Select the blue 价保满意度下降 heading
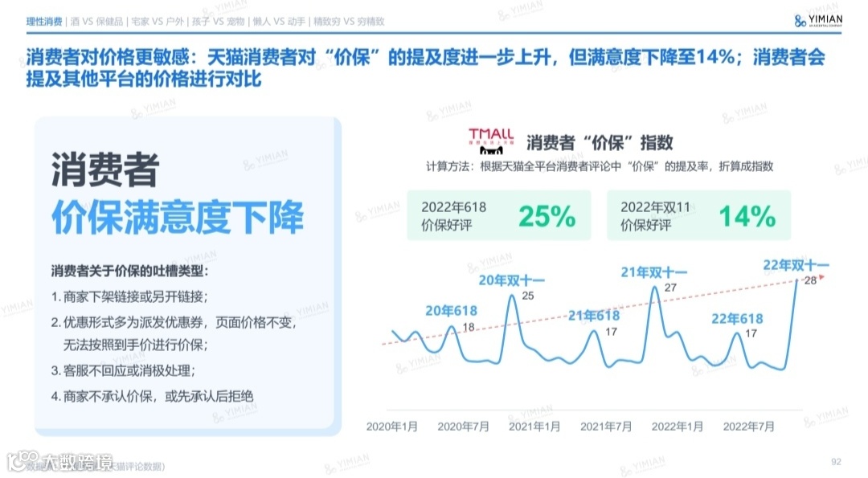The height and width of the screenshot is (478, 868). 178,218
